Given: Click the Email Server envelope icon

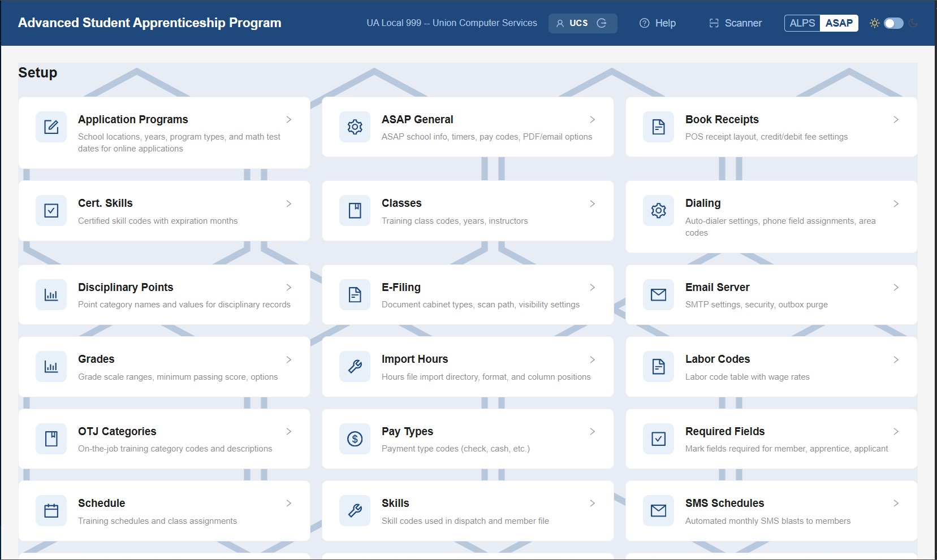Looking at the screenshot, I should [659, 294].
